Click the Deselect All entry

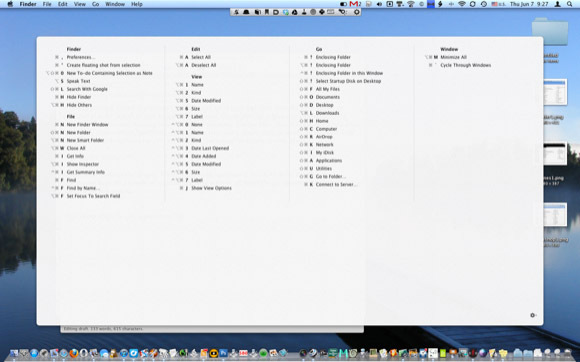203,65
